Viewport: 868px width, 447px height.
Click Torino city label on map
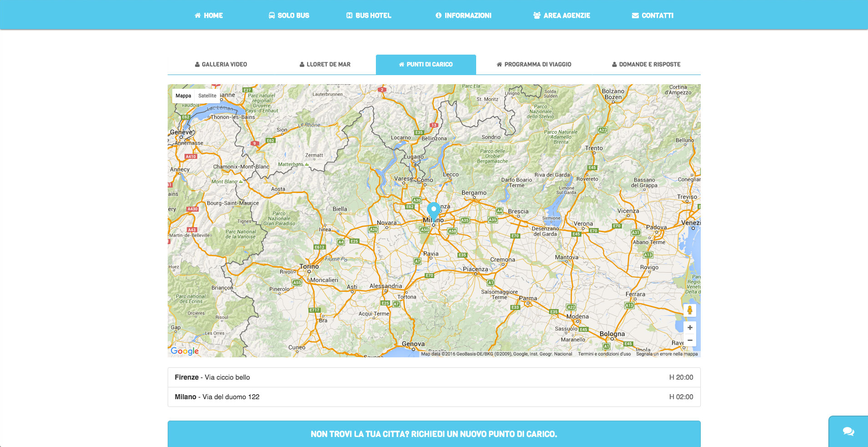coord(309,266)
